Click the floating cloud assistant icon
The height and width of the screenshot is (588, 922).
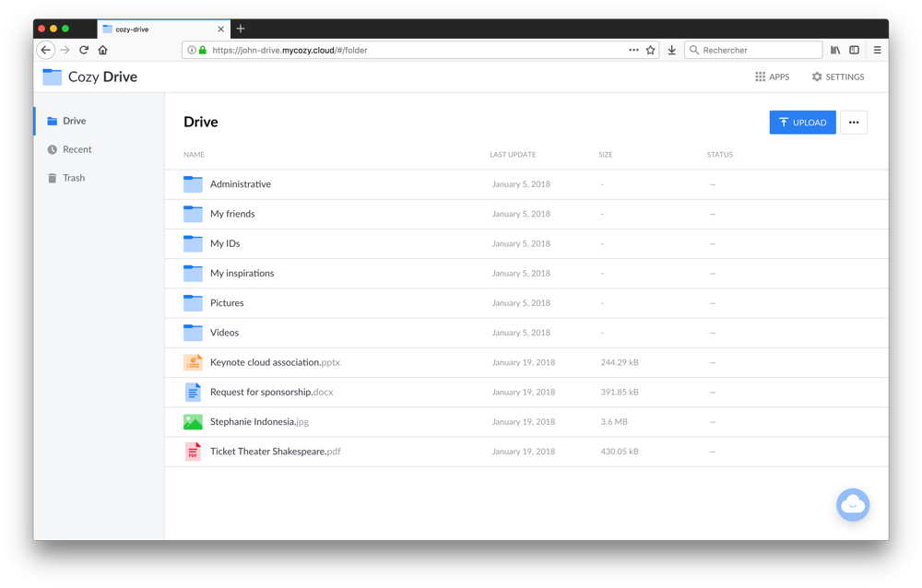852,505
